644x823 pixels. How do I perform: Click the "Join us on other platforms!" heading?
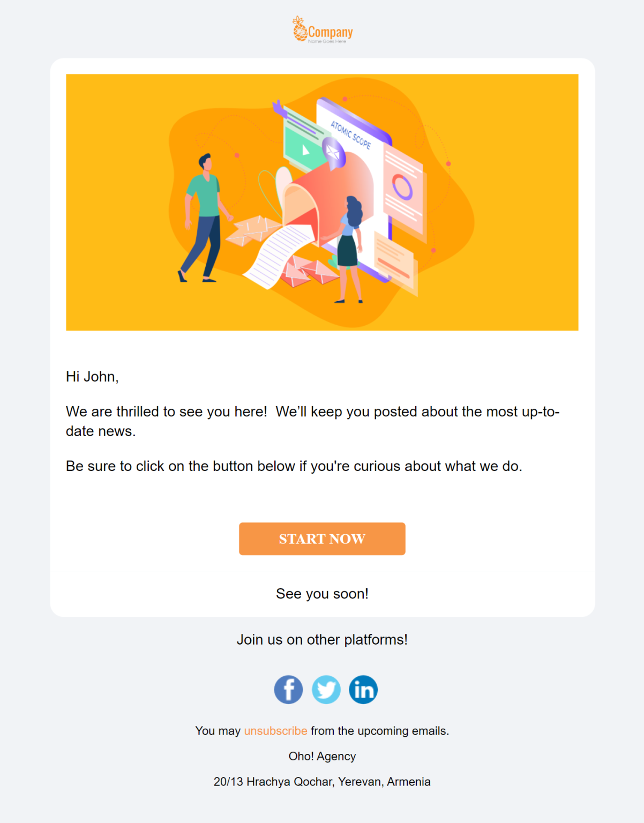coord(322,640)
